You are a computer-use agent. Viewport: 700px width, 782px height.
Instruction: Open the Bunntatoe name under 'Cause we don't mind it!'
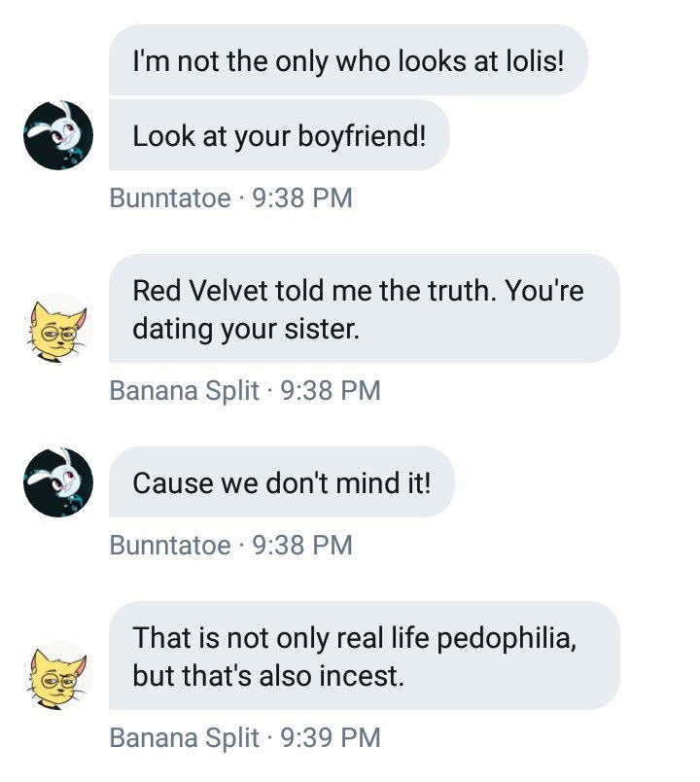pos(170,545)
